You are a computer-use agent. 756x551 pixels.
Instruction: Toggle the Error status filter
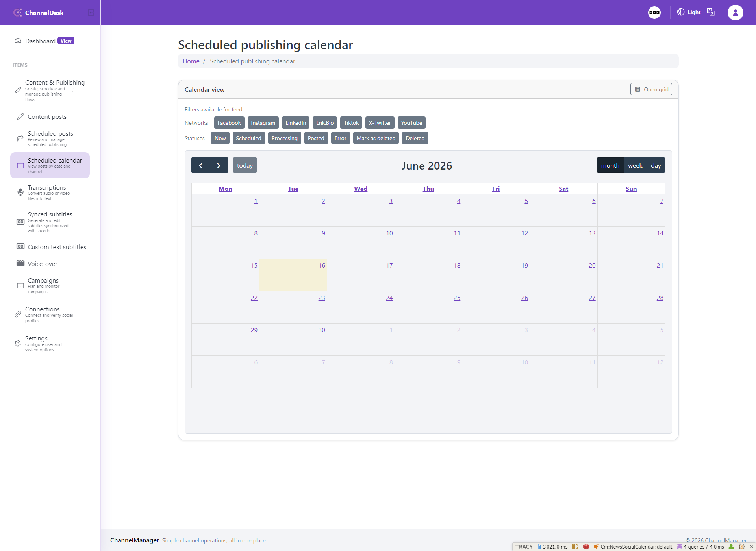tap(341, 138)
